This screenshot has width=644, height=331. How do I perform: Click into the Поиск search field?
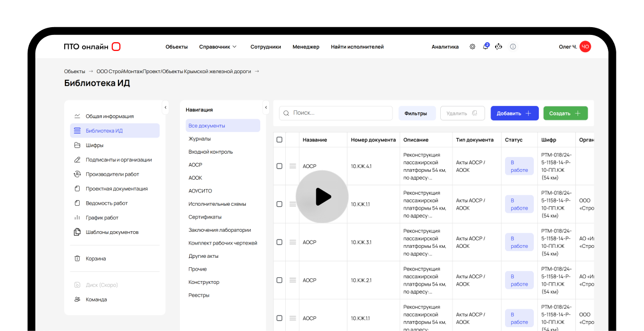[335, 113]
